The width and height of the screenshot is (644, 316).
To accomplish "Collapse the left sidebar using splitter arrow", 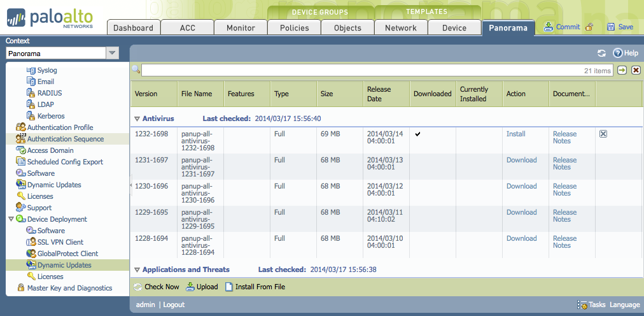I will click(130, 185).
